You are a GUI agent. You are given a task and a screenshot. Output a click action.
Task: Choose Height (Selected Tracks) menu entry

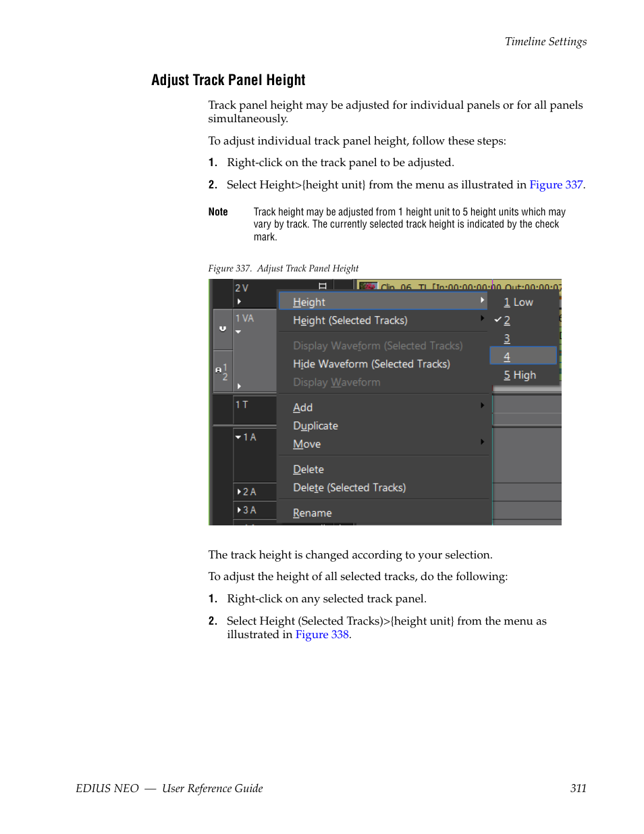click(x=383, y=320)
